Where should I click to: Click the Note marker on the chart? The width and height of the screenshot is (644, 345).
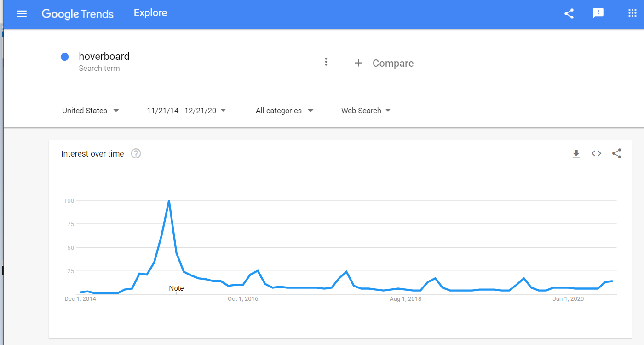[176, 288]
